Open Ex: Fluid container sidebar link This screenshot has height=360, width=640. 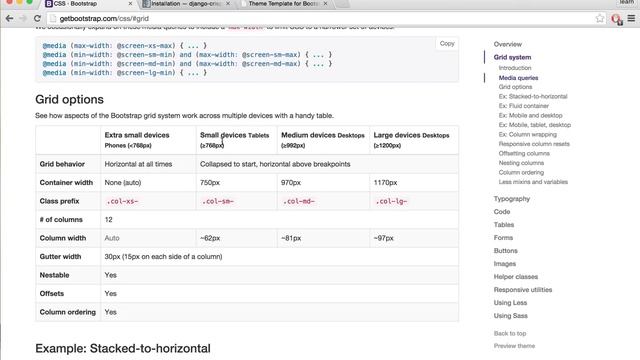coord(524,106)
